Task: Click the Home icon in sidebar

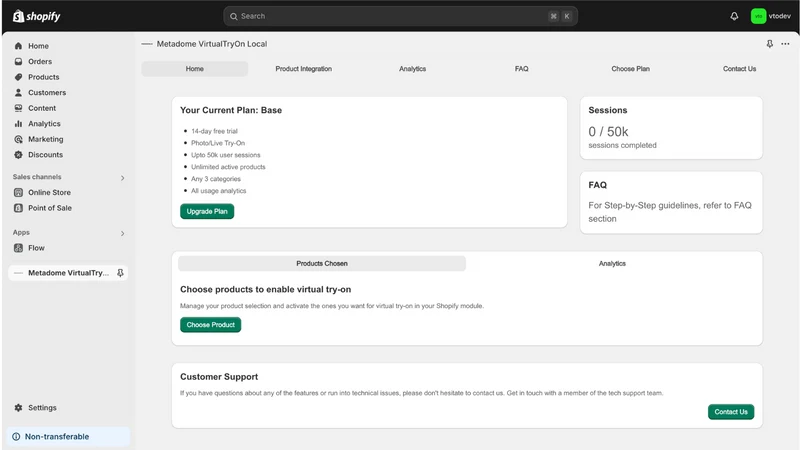Action: pos(18,46)
